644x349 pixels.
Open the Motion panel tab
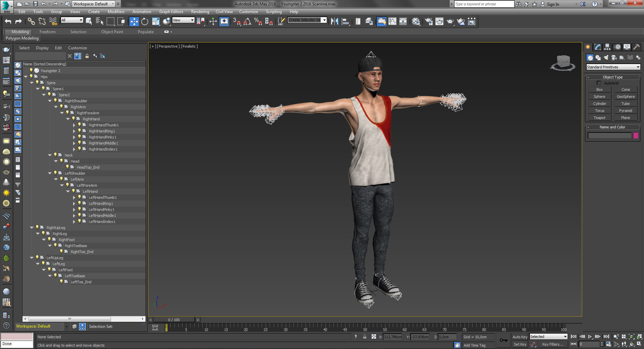[617, 47]
